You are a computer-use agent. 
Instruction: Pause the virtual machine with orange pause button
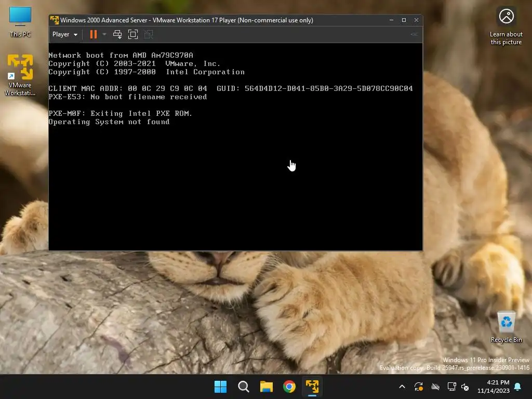pos(94,34)
